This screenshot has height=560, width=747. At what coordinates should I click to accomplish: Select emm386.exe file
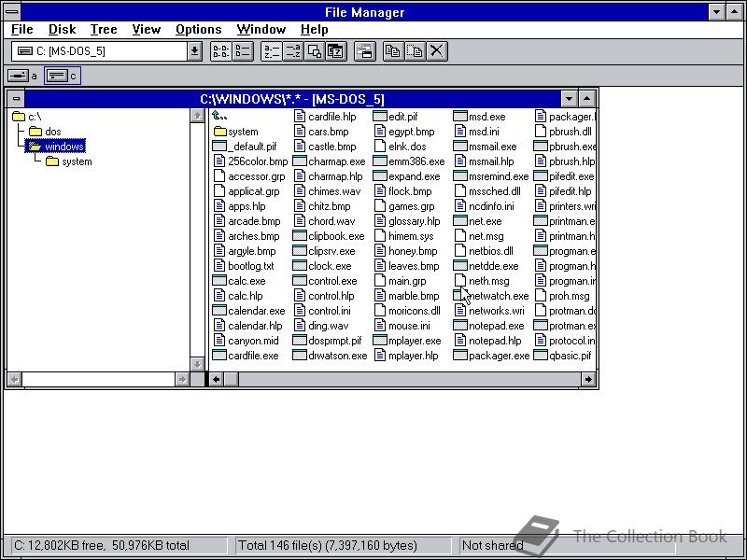coord(409,161)
